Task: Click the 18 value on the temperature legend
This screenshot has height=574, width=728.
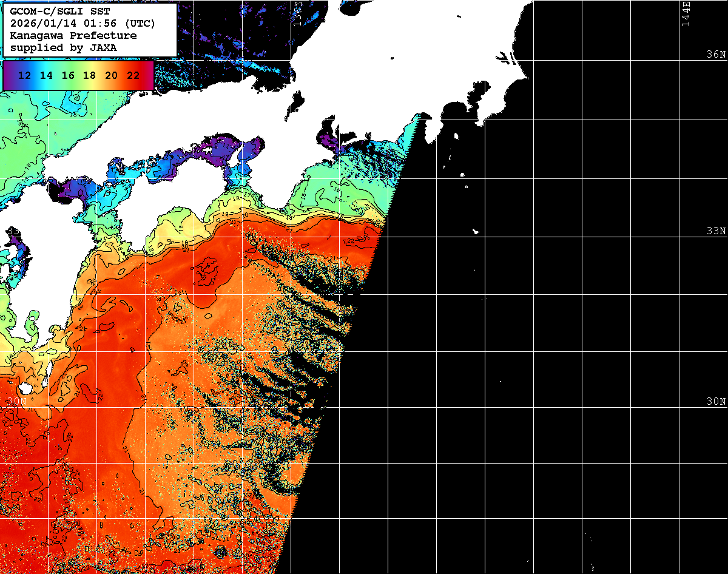Action: pyautogui.click(x=89, y=76)
